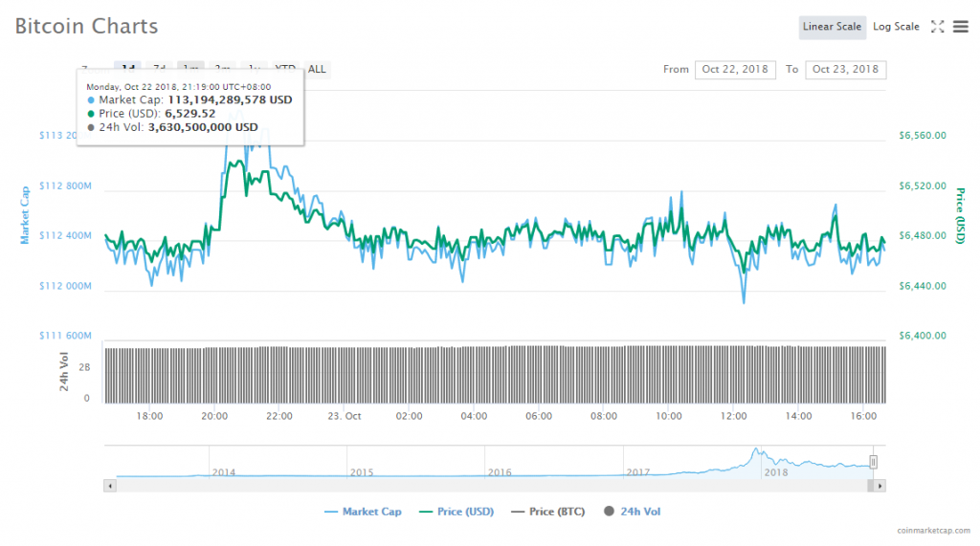Switch to Log Scale

tap(896, 27)
